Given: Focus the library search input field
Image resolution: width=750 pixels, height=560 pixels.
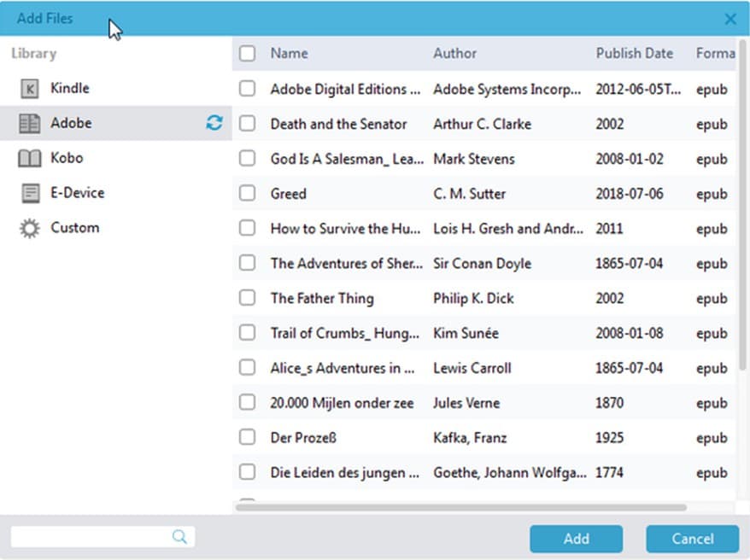Looking at the screenshot, I should tap(90, 536).
